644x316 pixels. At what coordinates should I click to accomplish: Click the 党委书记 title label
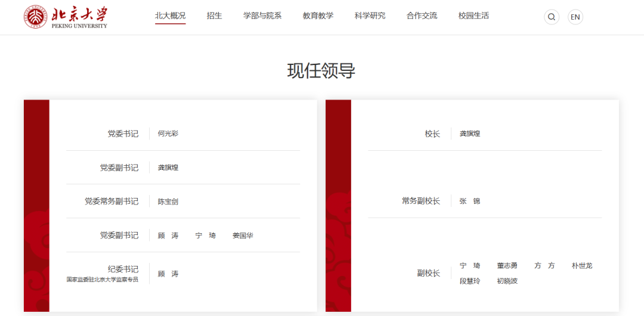tap(123, 134)
